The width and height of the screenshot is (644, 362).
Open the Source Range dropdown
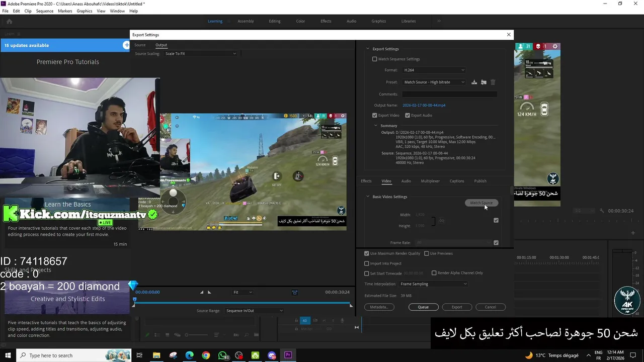click(255, 311)
